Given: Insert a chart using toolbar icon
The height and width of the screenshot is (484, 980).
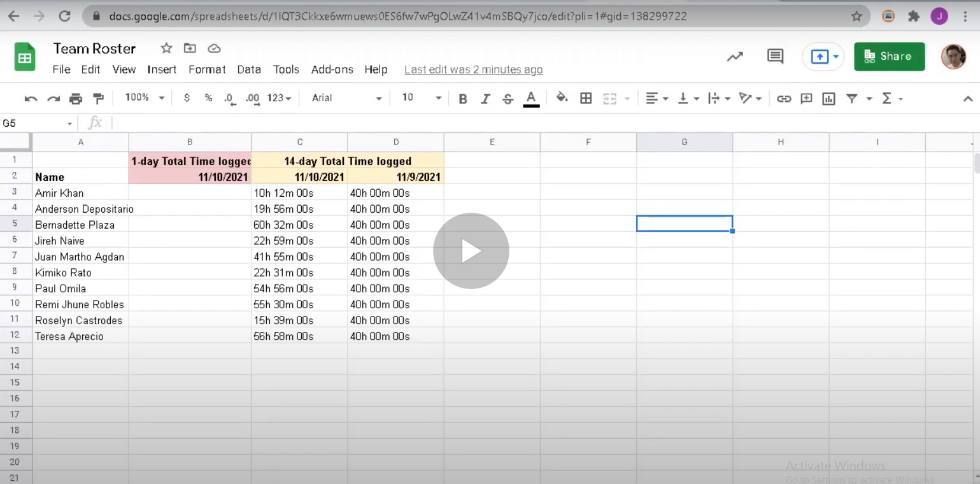Looking at the screenshot, I should coord(828,99).
